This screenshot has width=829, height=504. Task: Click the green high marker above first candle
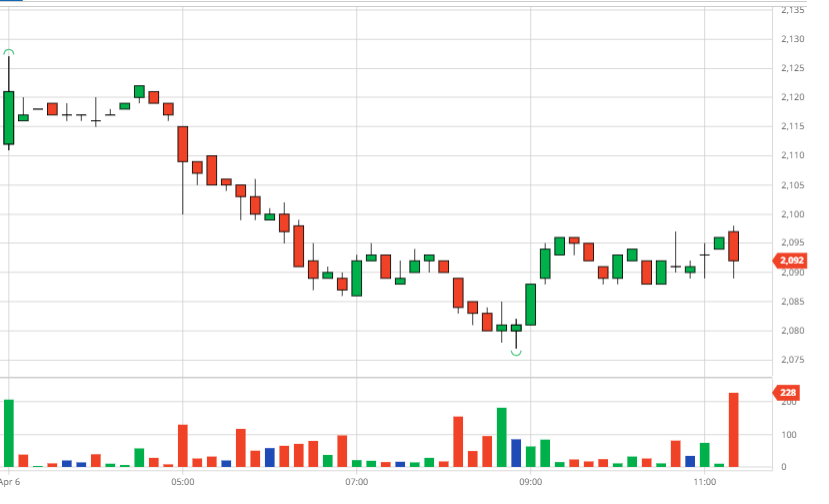8,52
